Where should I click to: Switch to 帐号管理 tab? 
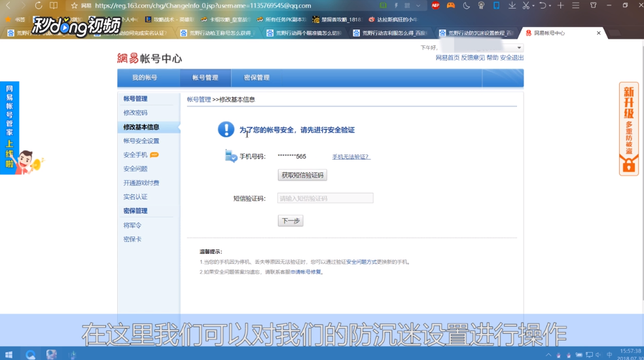[206, 77]
